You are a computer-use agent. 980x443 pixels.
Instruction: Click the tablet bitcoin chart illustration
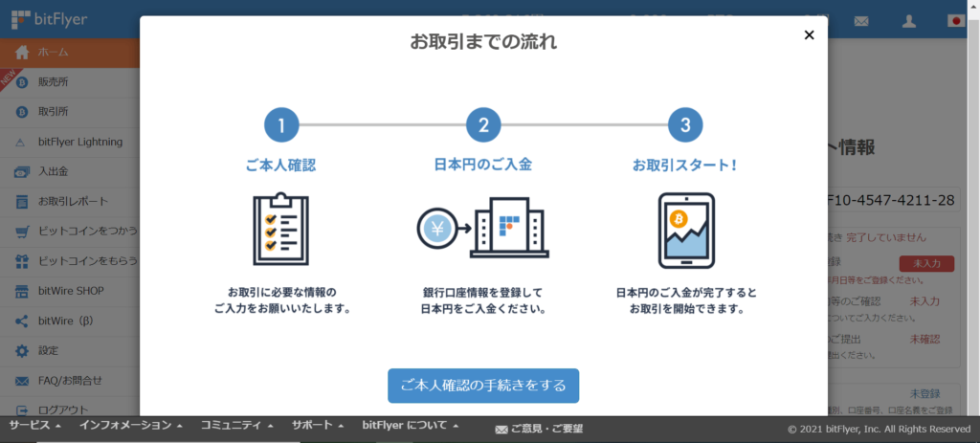click(x=686, y=231)
